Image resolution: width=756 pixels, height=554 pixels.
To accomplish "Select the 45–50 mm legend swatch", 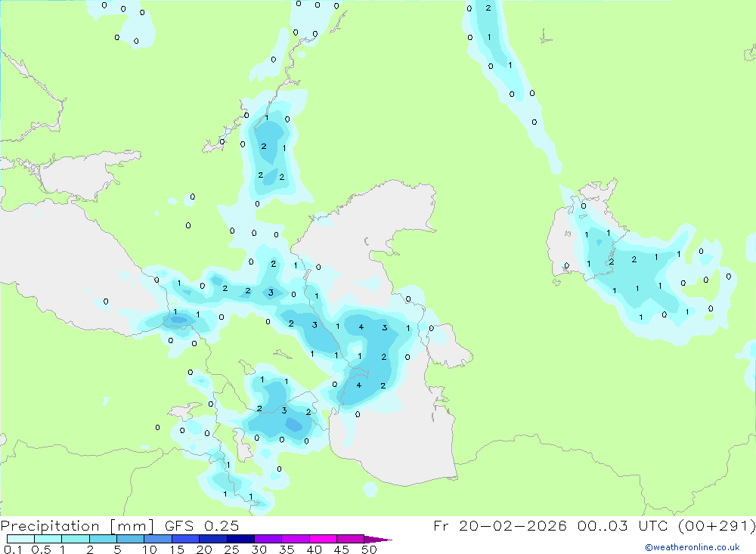I will coord(351,539).
